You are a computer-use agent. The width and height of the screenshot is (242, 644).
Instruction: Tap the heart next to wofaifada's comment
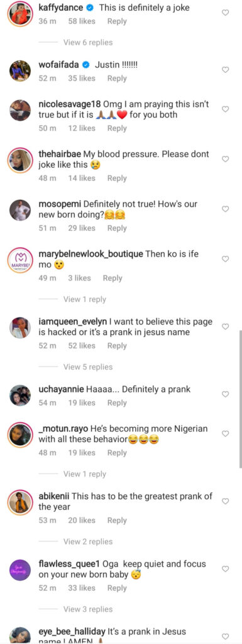click(225, 70)
